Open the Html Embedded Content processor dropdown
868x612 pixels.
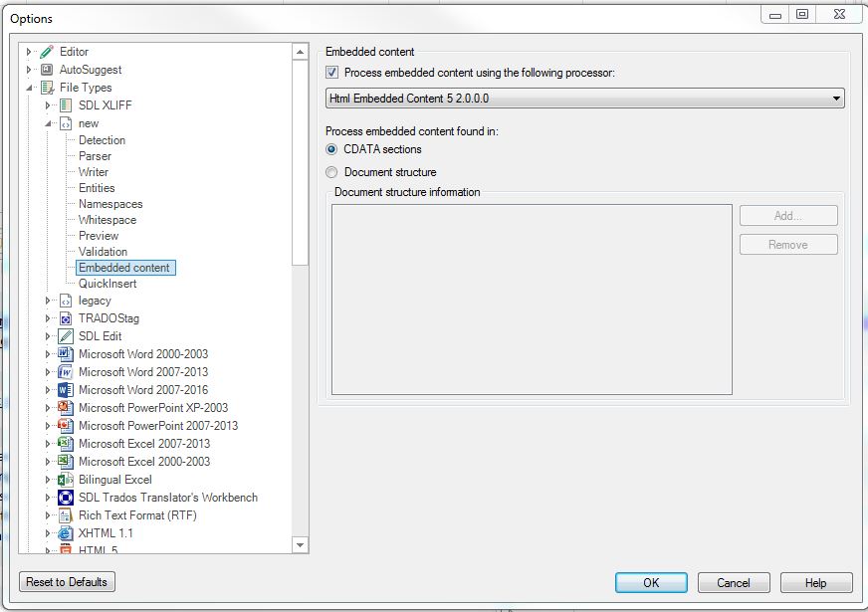(x=584, y=99)
